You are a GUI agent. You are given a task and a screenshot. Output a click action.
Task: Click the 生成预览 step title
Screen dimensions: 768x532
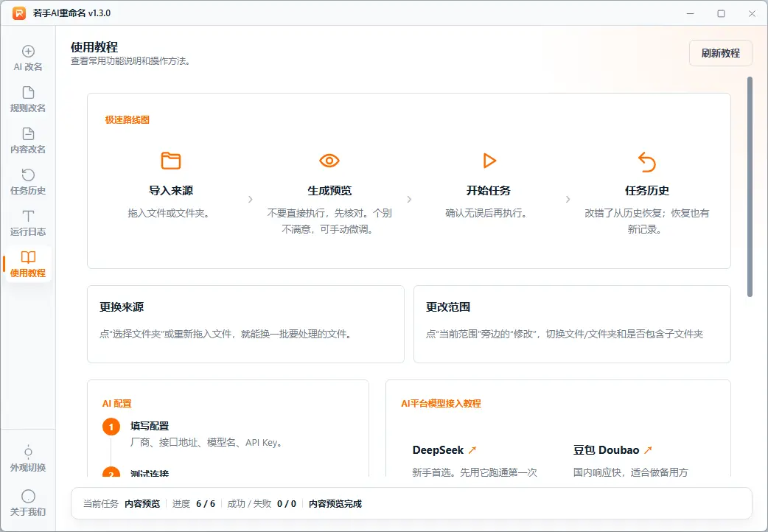329,191
